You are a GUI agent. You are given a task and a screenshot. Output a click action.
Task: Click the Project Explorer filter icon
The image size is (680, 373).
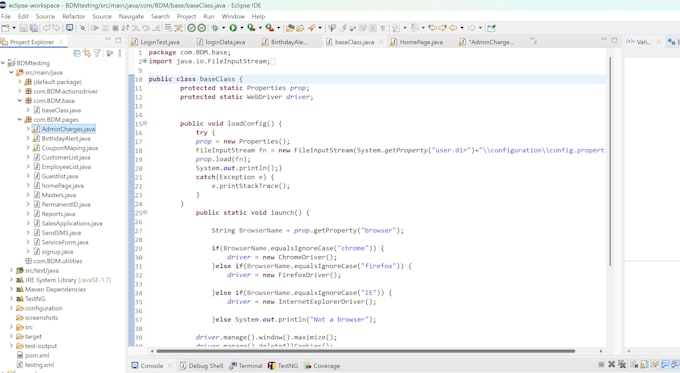[97, 53]
